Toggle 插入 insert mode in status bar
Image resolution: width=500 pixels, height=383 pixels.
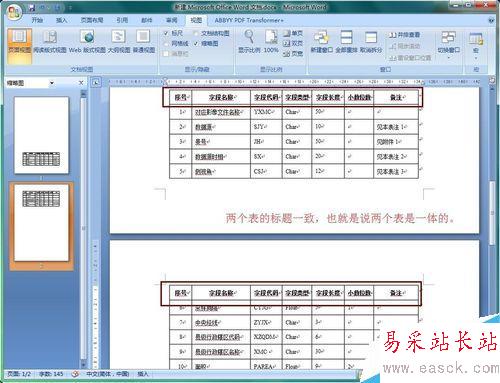[143, 374]
